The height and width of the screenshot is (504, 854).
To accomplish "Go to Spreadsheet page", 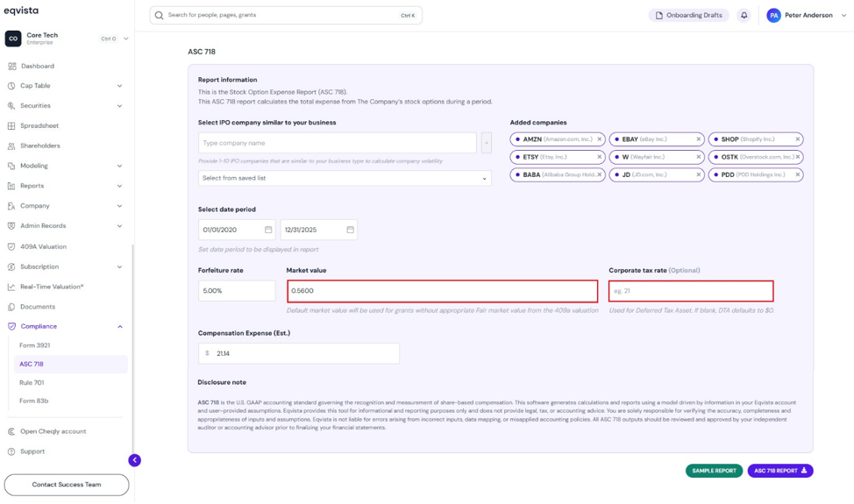I will point(39,125).
